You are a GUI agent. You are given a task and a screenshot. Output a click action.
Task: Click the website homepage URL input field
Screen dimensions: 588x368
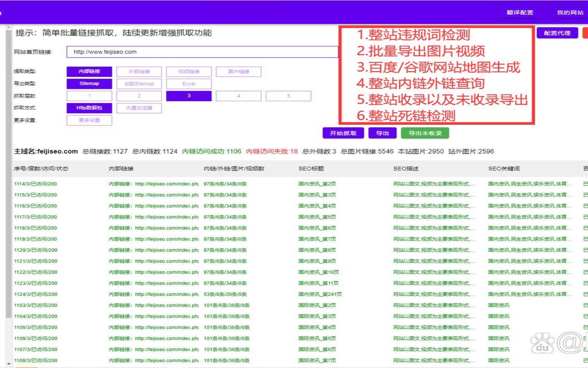202,52
